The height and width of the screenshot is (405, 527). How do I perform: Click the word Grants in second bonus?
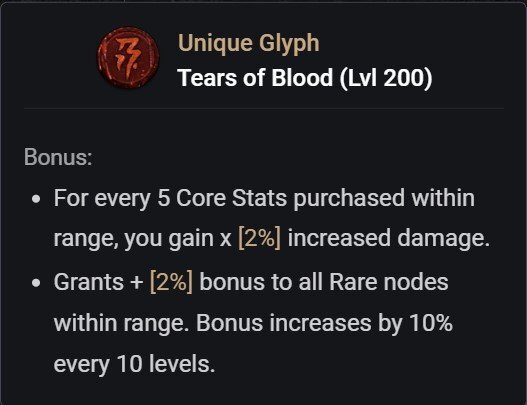pos(88,282)
